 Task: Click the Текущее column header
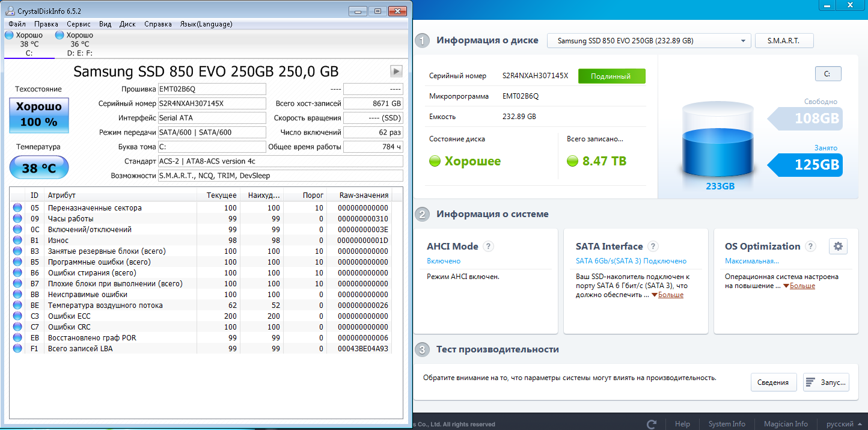coord(218,195)
